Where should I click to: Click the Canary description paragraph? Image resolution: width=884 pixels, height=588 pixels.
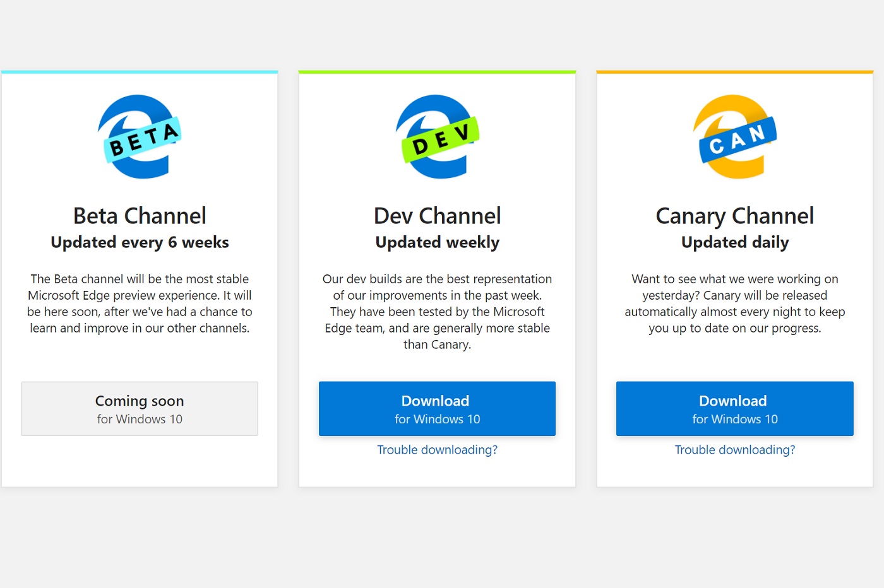[735, 303]
